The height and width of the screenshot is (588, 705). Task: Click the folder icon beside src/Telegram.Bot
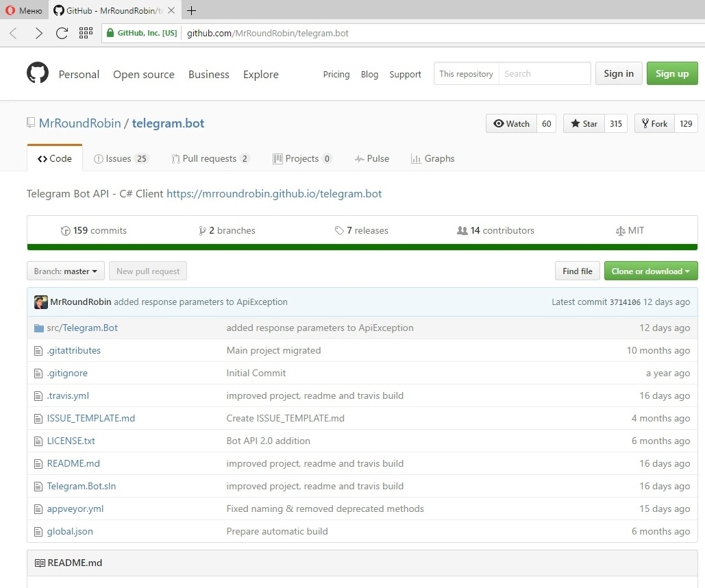(39, 328)
